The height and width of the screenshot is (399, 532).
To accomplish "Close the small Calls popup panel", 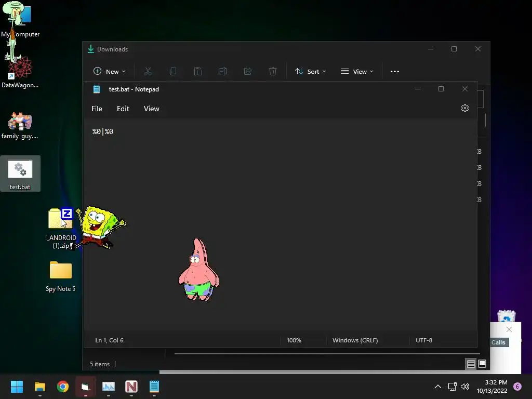I will coord(509,329).
